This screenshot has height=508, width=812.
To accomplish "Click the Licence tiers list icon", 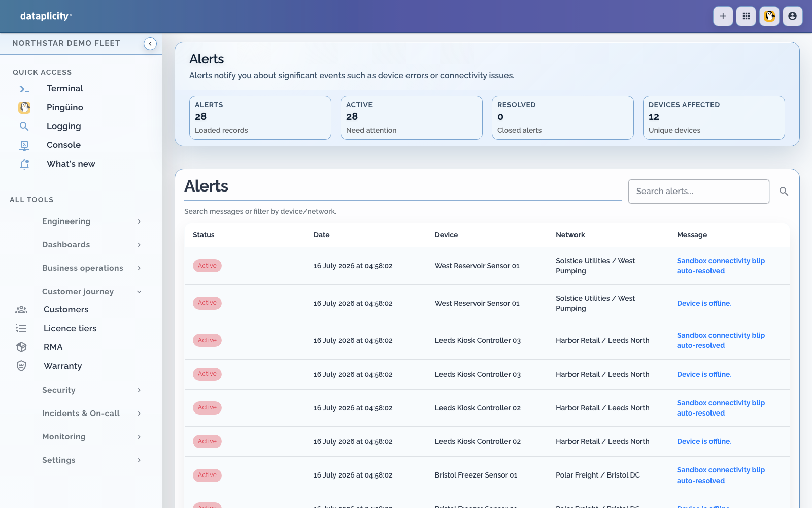I will click(x=21, y=329).
